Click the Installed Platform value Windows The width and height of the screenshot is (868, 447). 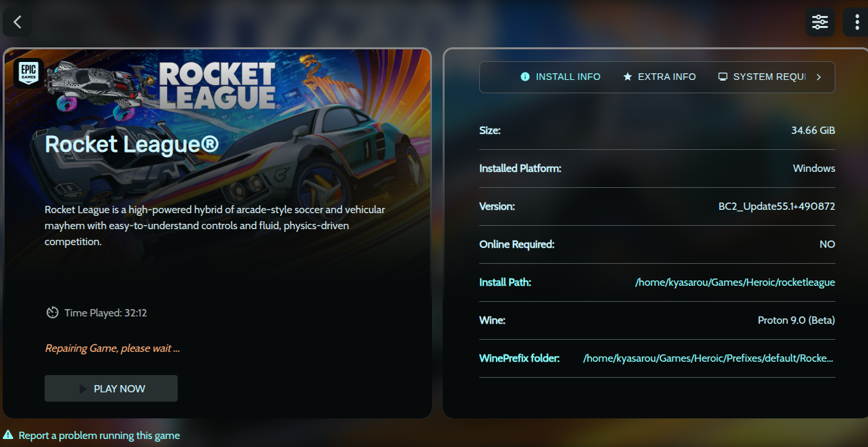[x=814, y=168]
